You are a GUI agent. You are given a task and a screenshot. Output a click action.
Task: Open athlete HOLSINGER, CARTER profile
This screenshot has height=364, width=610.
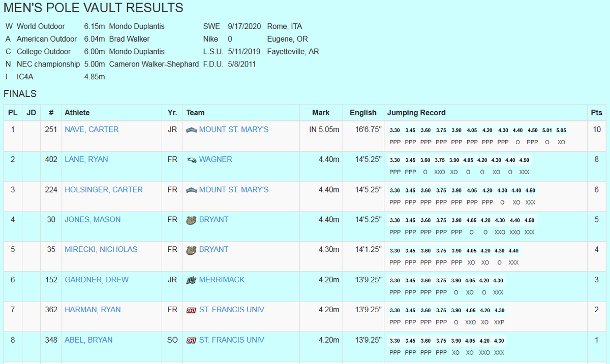tap(104, 190)
